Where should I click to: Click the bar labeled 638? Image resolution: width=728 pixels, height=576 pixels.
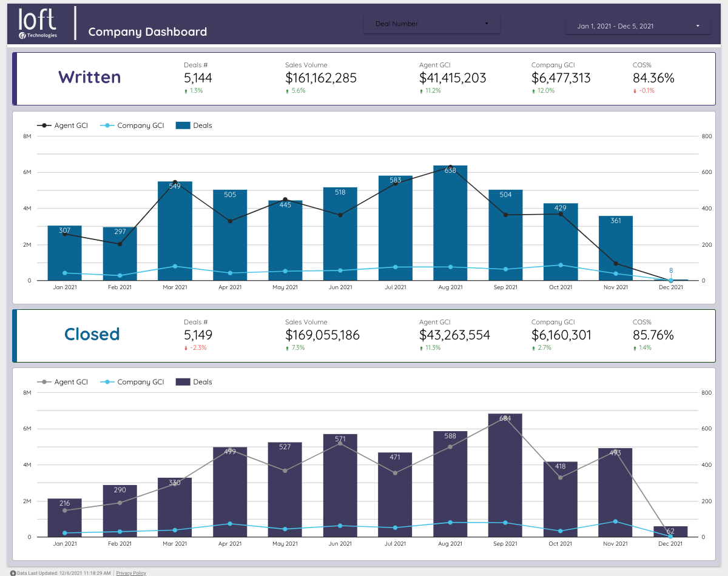(450, 223)
